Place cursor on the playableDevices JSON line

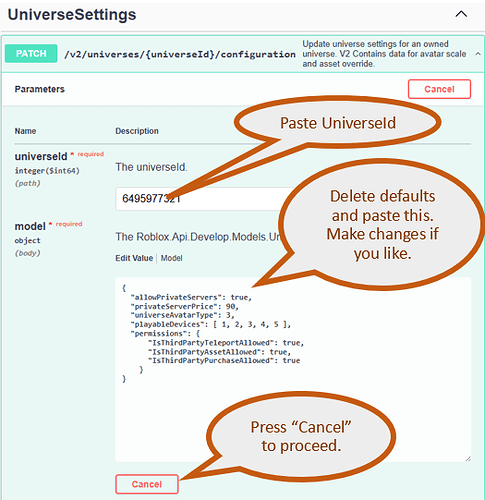211,324
